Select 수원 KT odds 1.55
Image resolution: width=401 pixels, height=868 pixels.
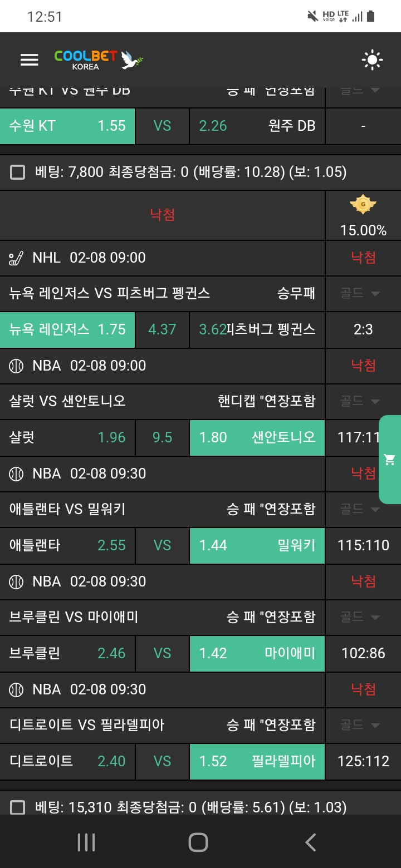pyautogui.click(x=67, y=126)
